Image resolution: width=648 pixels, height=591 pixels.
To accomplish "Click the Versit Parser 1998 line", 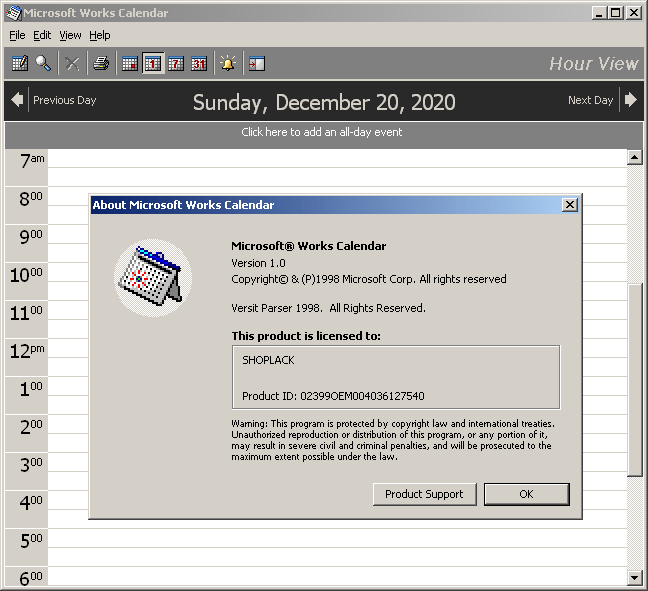I will tap(328, 308).
